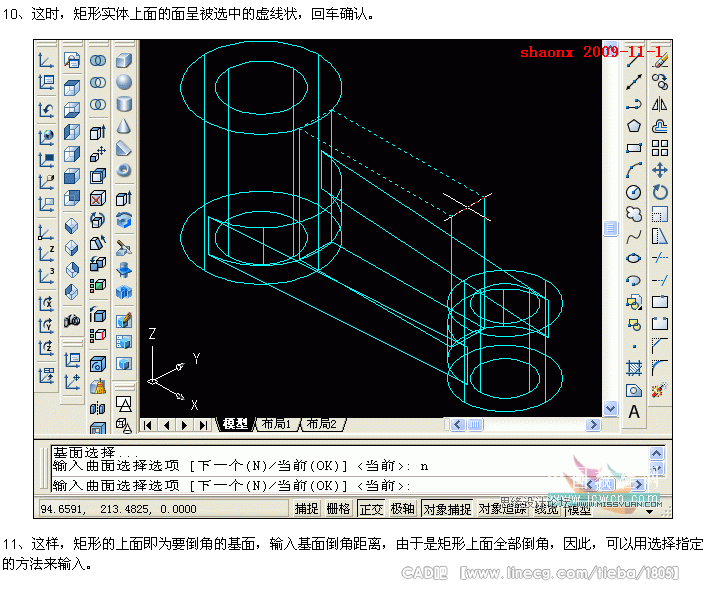Select the Explode tool
Screen dimensions: 708x590
660,390
